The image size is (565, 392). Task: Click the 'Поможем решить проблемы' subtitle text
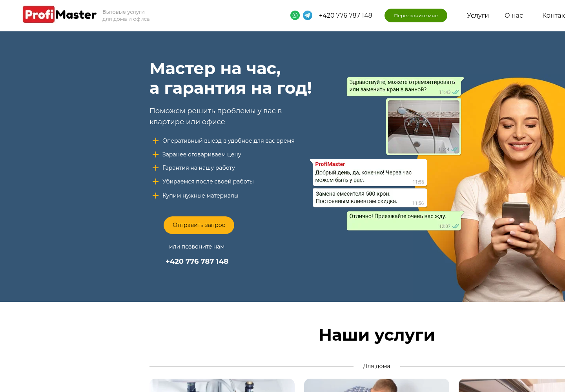[x=216, y=116]
